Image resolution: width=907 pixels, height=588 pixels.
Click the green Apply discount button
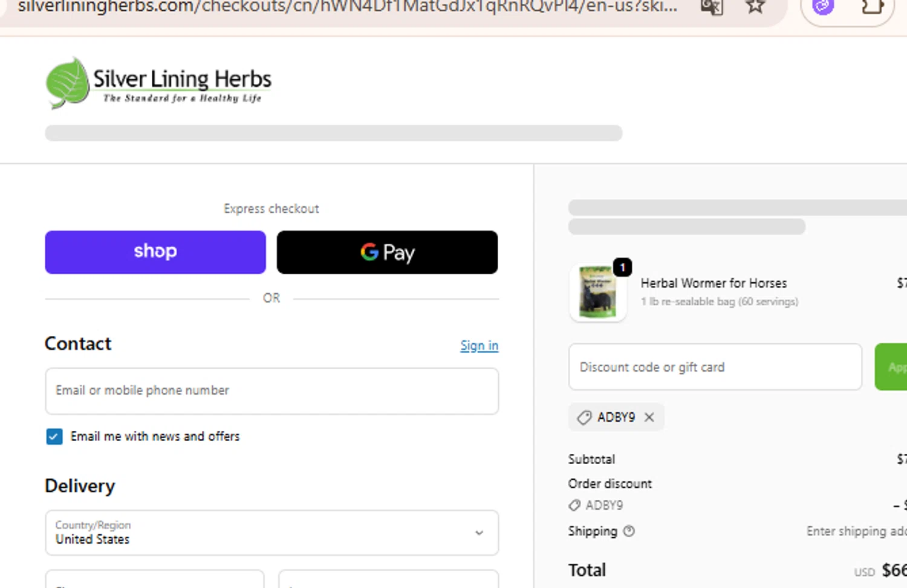click(891, 367)
